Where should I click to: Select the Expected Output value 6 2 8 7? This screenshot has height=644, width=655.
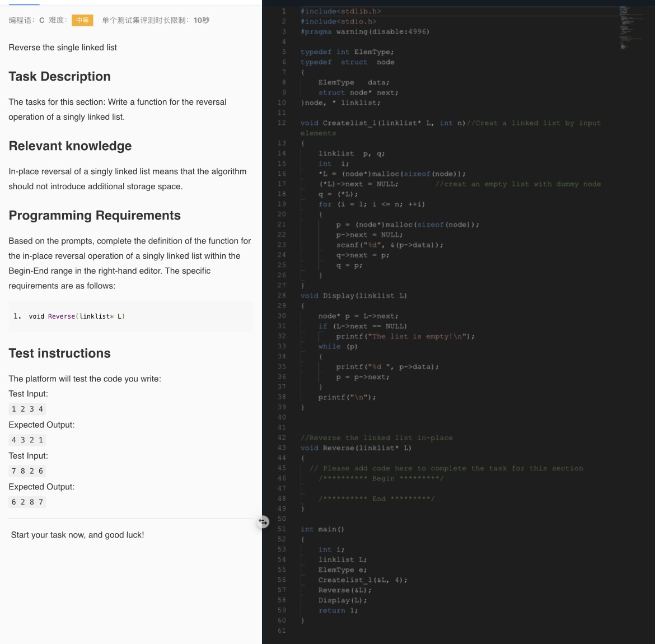point(27,502)
